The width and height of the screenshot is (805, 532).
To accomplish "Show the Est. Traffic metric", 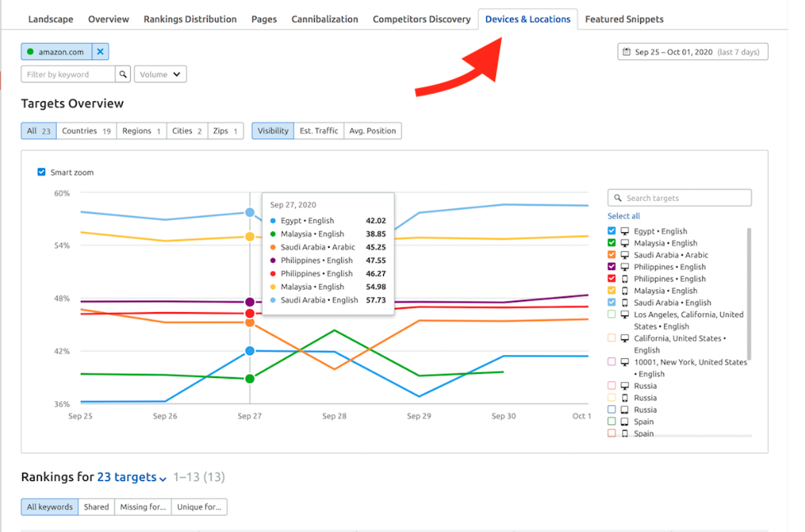I will pyautogui.click(x=319, y=131).
